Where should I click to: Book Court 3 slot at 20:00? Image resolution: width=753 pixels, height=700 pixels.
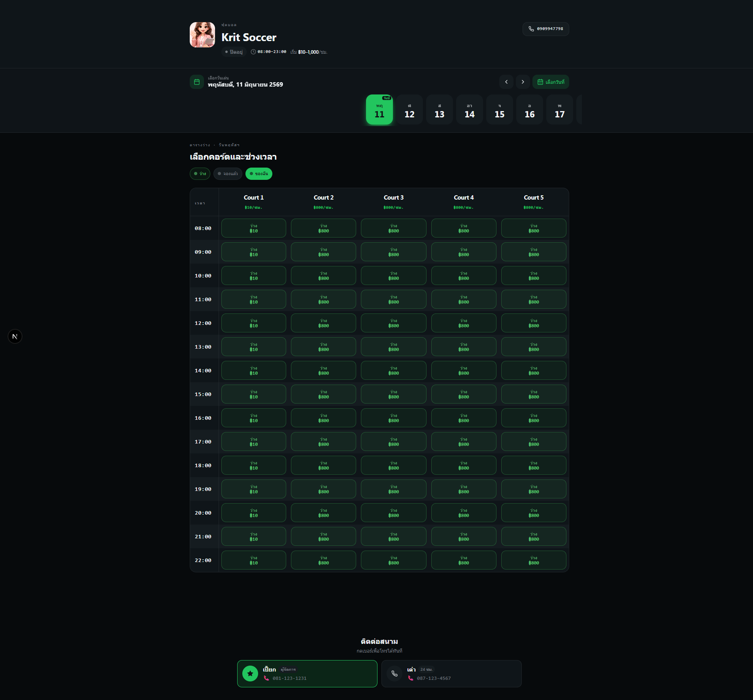pyautogui.click(x=394, y=513)
